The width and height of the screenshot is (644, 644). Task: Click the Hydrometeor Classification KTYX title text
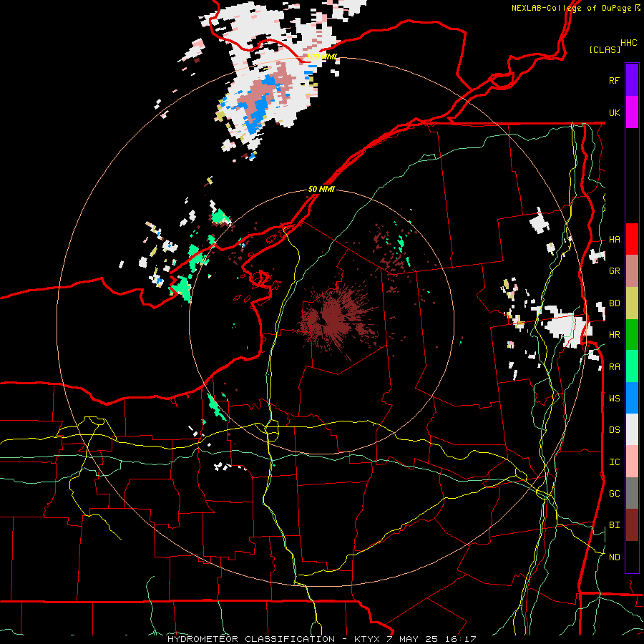coord(321,639)
